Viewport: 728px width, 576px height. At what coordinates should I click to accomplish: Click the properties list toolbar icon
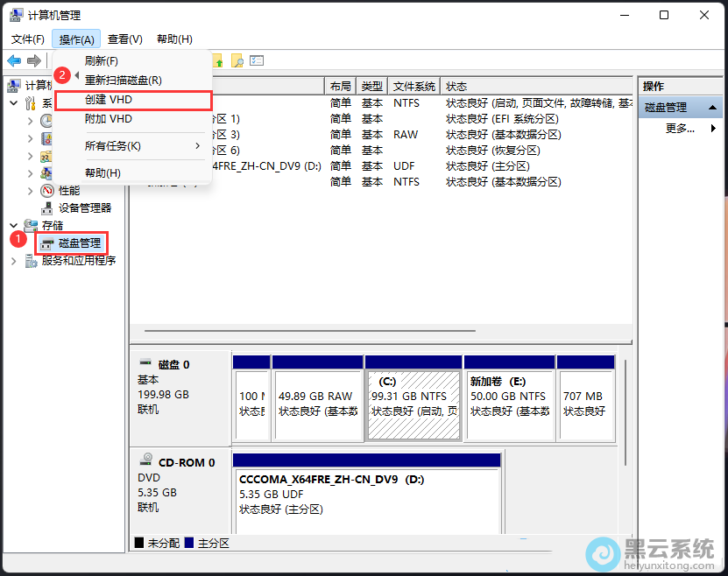point(257,60)
